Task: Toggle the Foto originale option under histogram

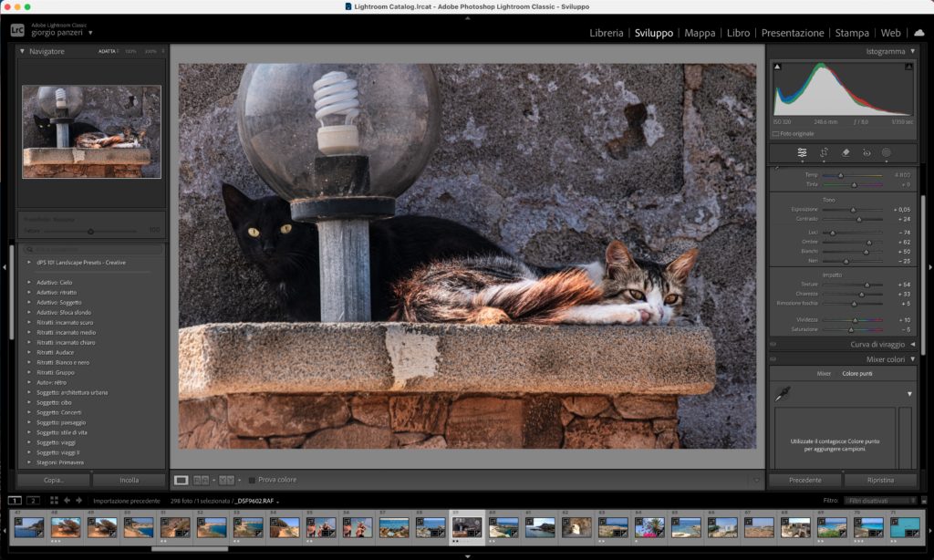Action: pyautogui.click(x=778, y=133)
